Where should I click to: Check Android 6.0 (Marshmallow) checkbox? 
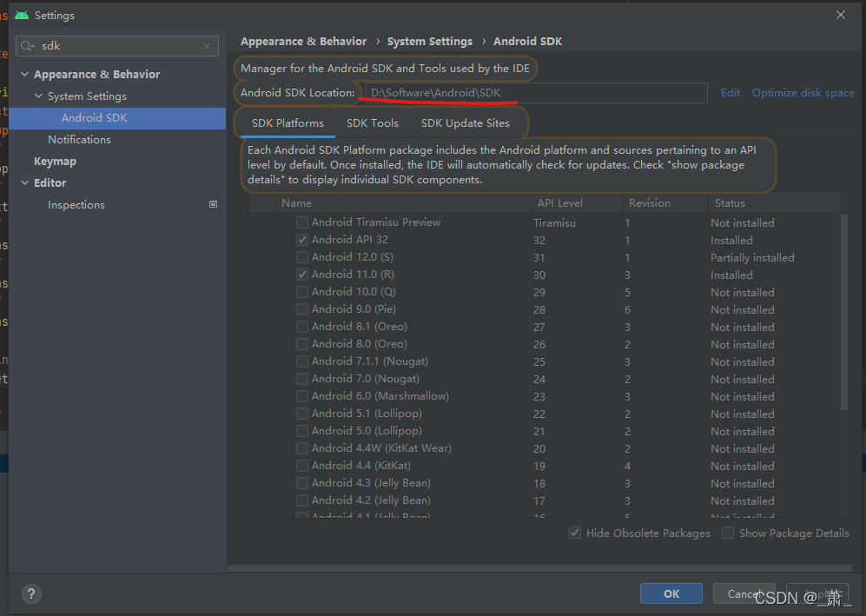click(302, 396)
